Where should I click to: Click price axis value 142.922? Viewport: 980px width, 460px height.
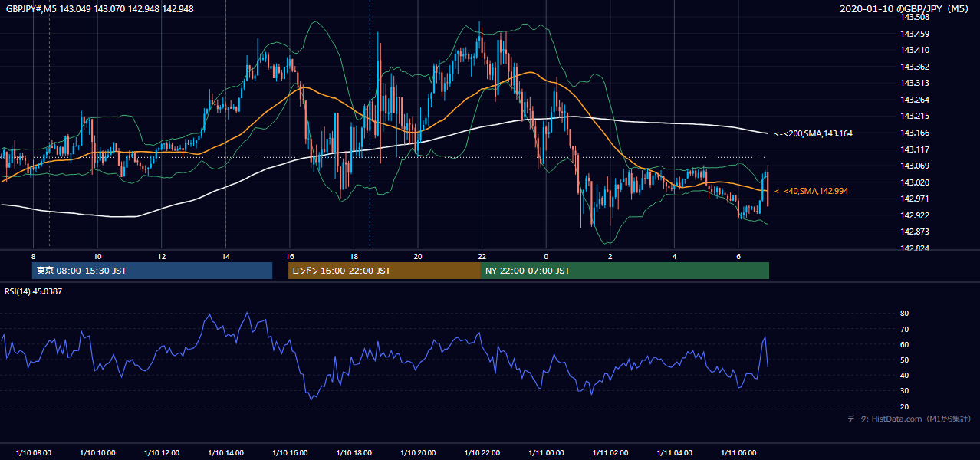[915, 215]
